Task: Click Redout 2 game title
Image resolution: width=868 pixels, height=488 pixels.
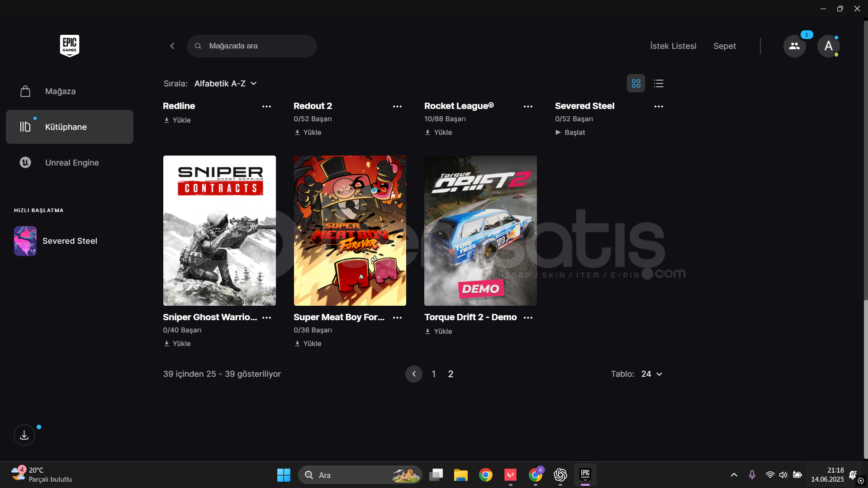Action: point(313,106)
